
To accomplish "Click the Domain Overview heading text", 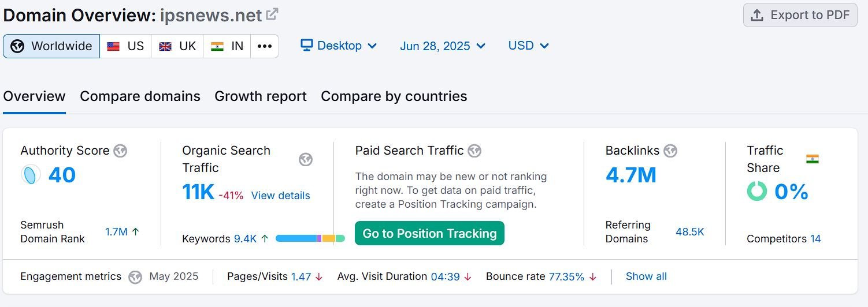I will (80, 15).
